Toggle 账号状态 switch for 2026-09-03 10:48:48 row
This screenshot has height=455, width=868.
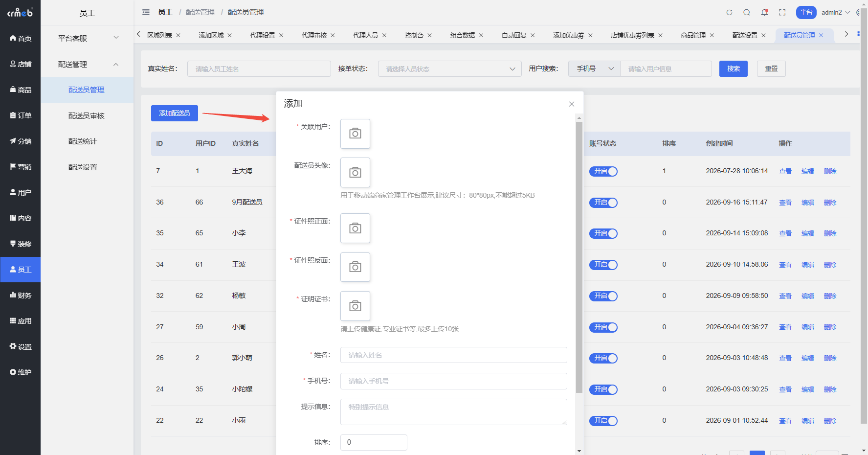pyautogui.click(x=603, y=358)
